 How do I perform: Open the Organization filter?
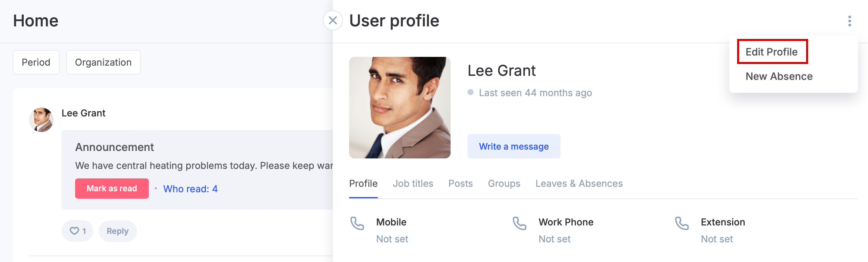(x=103, y=62)
